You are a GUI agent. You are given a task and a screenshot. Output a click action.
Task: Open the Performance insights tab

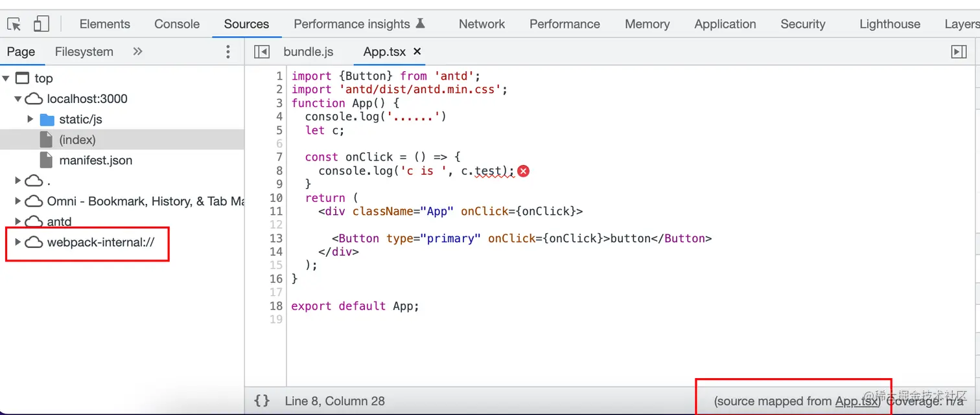(x=359, y=24)
